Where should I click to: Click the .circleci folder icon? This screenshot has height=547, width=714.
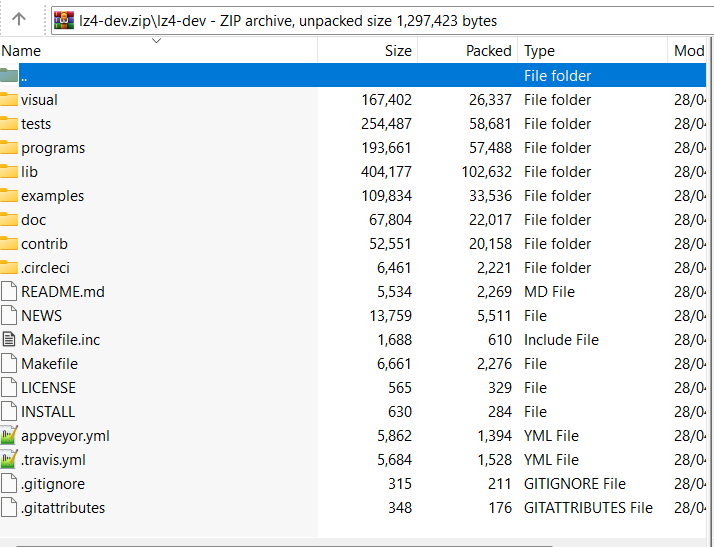9,268
